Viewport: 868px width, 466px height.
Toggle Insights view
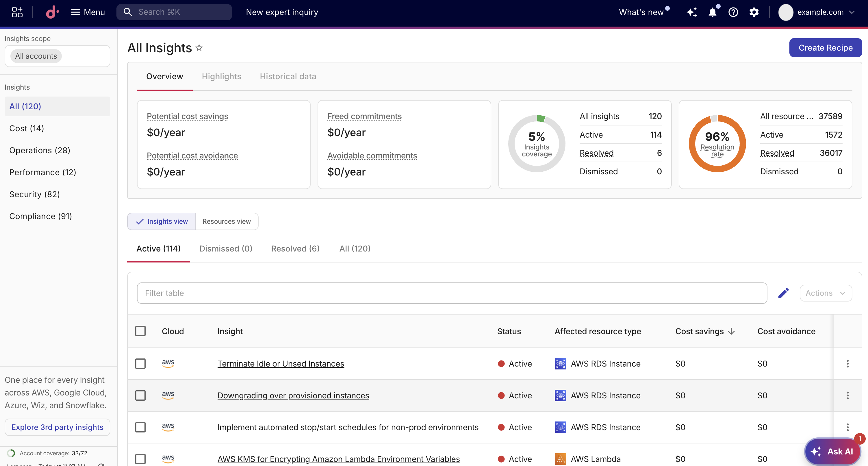click(x=162, y=221)
